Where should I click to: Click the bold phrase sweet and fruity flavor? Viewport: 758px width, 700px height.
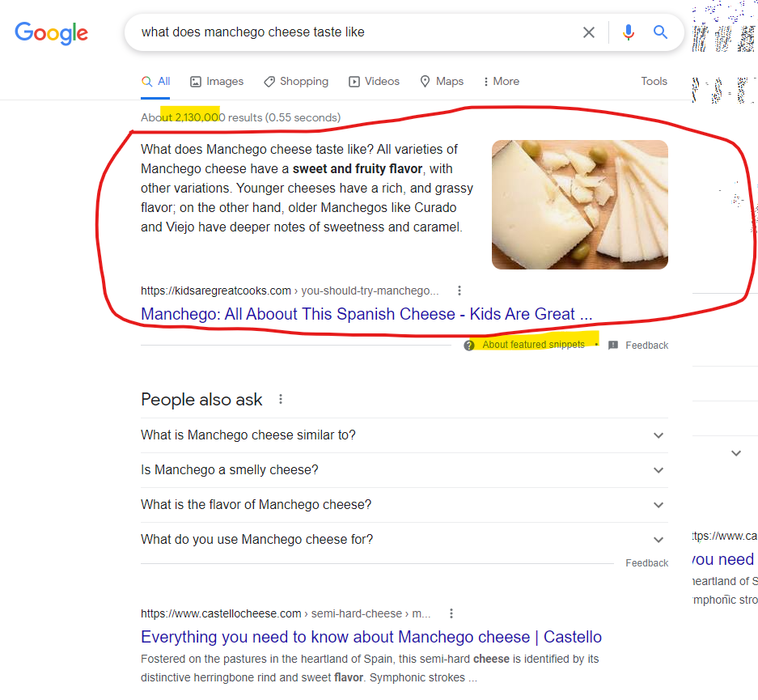click(358, 168)
